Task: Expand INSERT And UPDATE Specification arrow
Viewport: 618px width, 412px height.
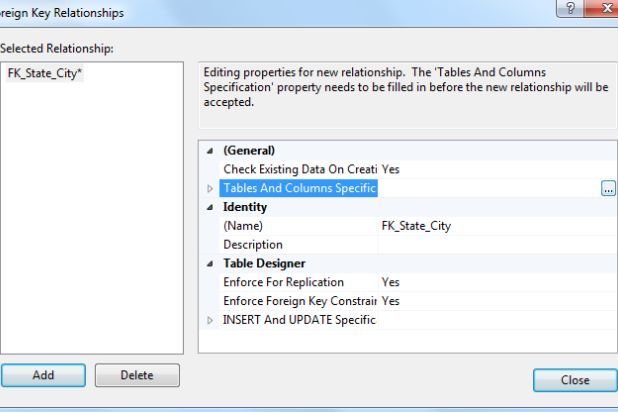Action: (210, 320)
